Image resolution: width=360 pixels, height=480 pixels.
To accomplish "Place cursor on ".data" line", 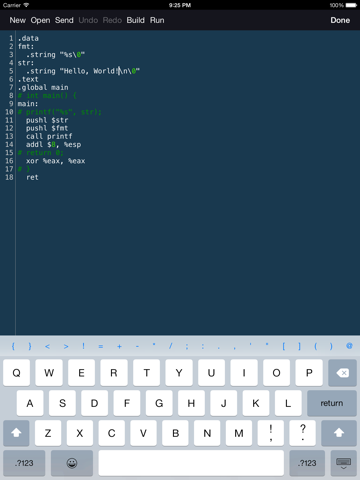I will tap(28, 38).
